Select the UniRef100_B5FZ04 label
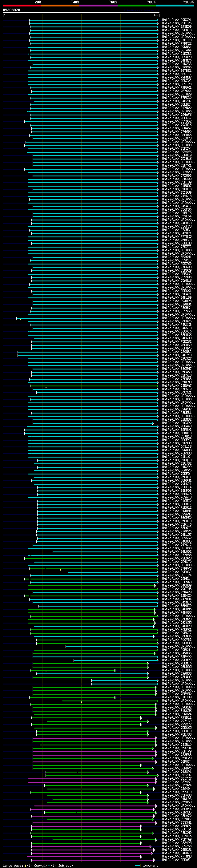197x868 pixels. point(176,149)
